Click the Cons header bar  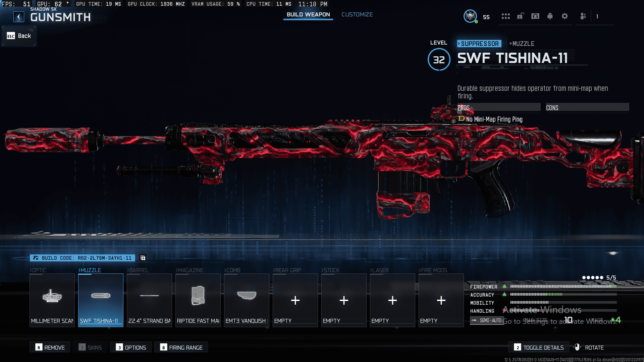point(587,108)
